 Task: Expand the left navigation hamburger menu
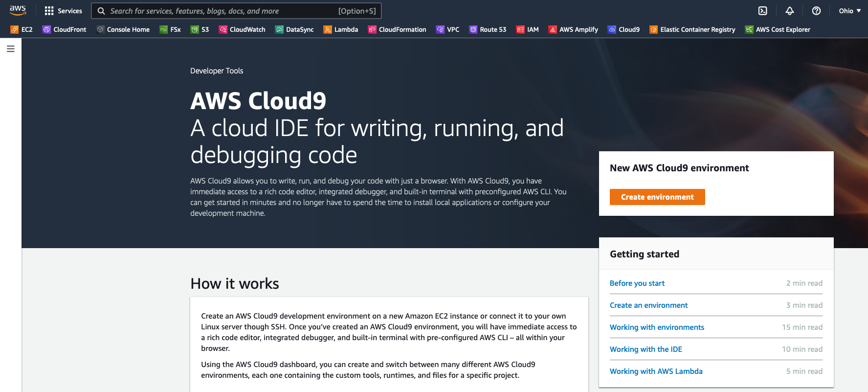point(11,49)
